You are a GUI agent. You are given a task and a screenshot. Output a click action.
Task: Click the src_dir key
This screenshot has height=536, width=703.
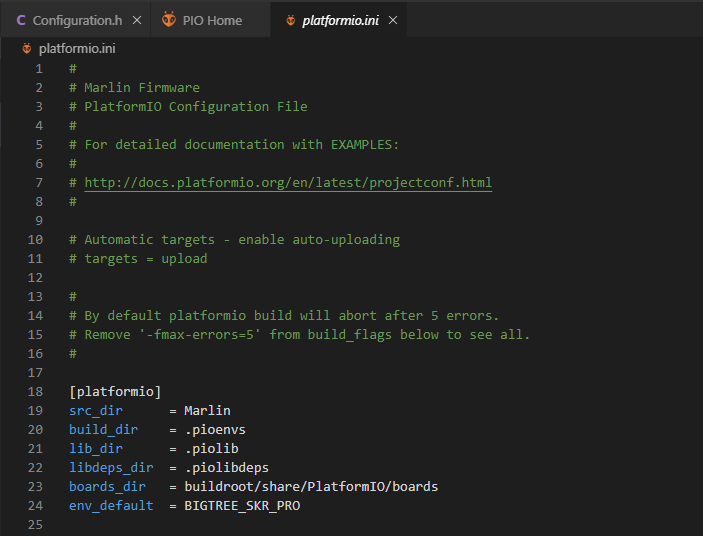96,411
